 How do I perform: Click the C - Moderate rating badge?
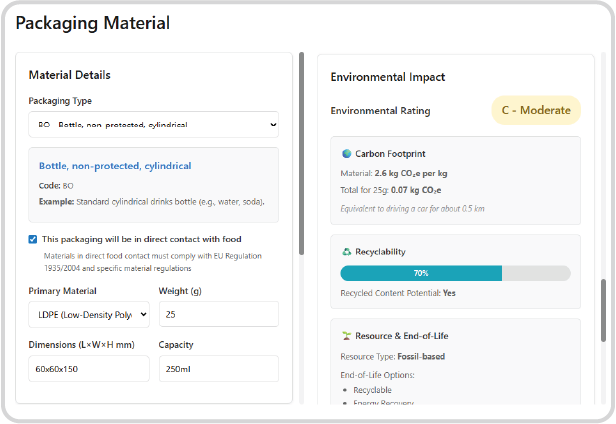(x=536, y=110)
